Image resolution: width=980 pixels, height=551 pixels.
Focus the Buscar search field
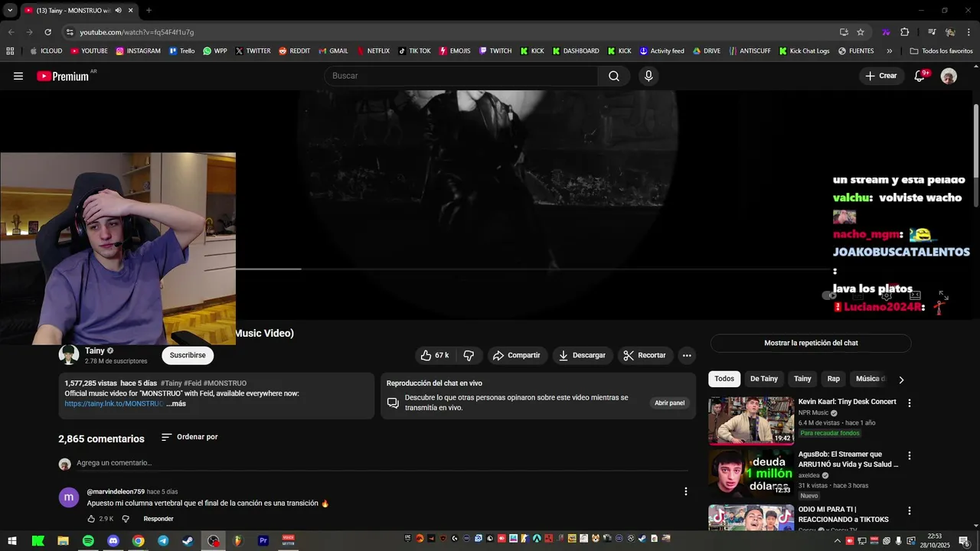[x=461, y=76]
